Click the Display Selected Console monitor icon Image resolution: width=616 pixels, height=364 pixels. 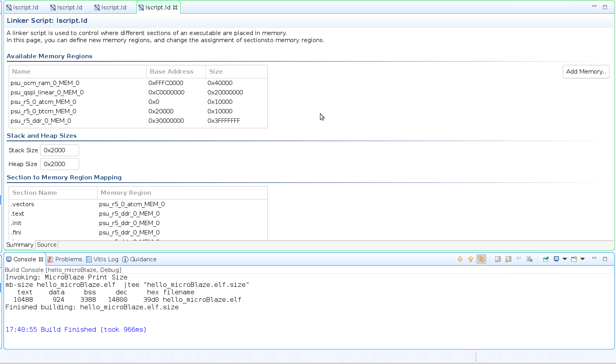[556, 259]
